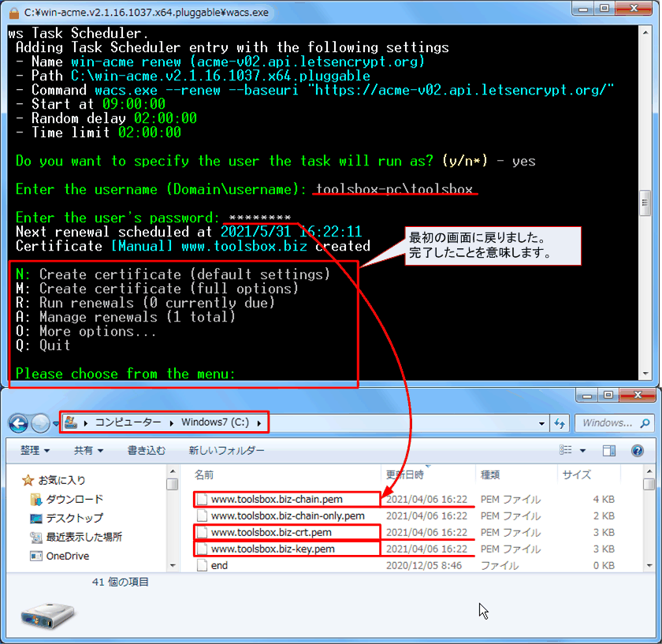662x644 pixels.
Task: Click the lock icon in the wacs.exe title bar
Action: 14,13
